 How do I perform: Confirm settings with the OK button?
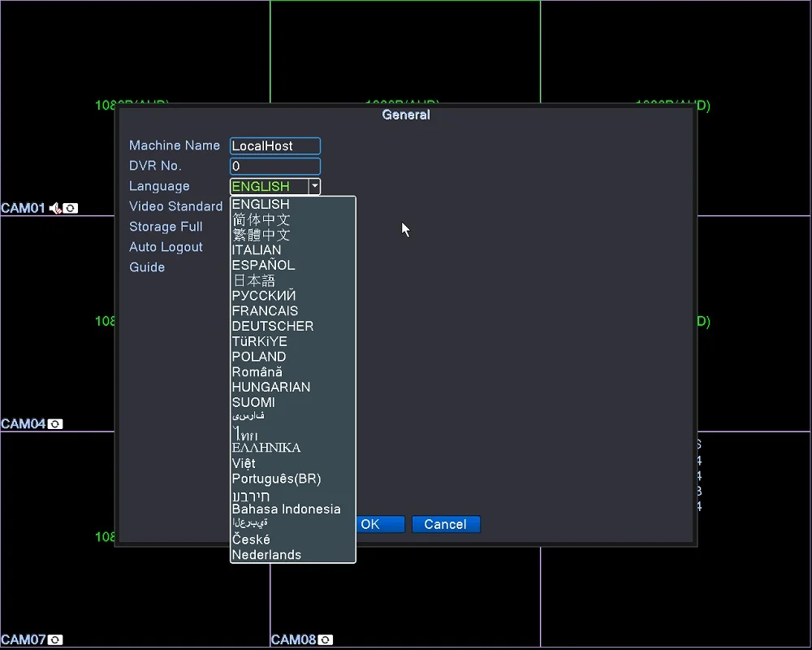(379, 525)
